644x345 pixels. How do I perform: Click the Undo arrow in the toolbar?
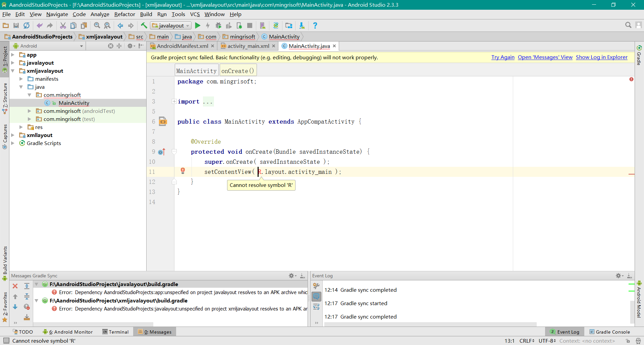(40, 25)
